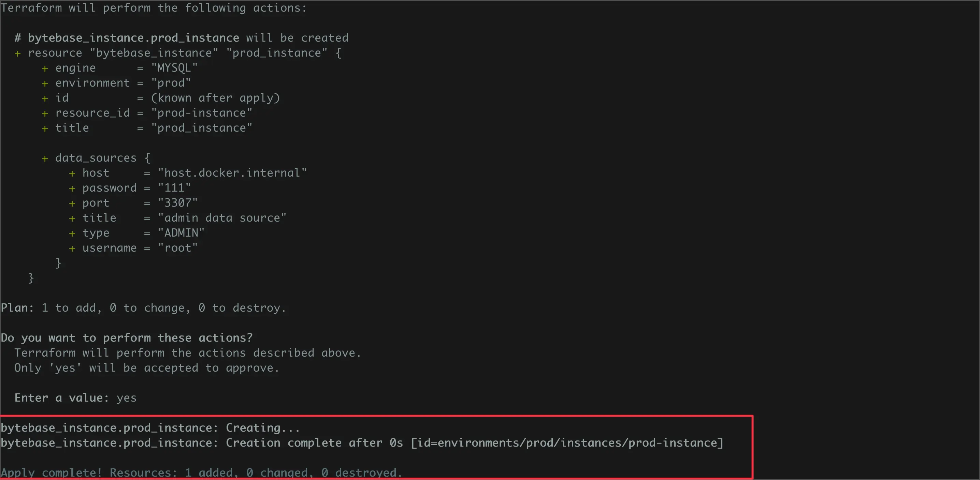Click the host value "host.docker.internal"
Image resolution: width=980 pixels, height=480 pixels.
coord(232,173)
